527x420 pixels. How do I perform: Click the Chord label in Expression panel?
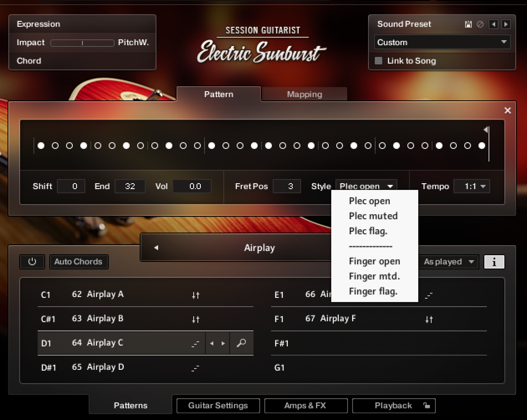click(x=29, y=61)
